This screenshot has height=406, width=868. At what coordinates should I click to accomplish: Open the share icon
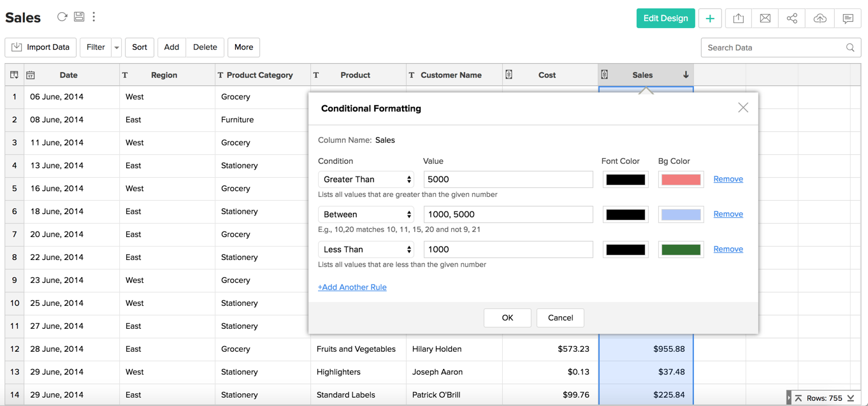tap(792, 18)
